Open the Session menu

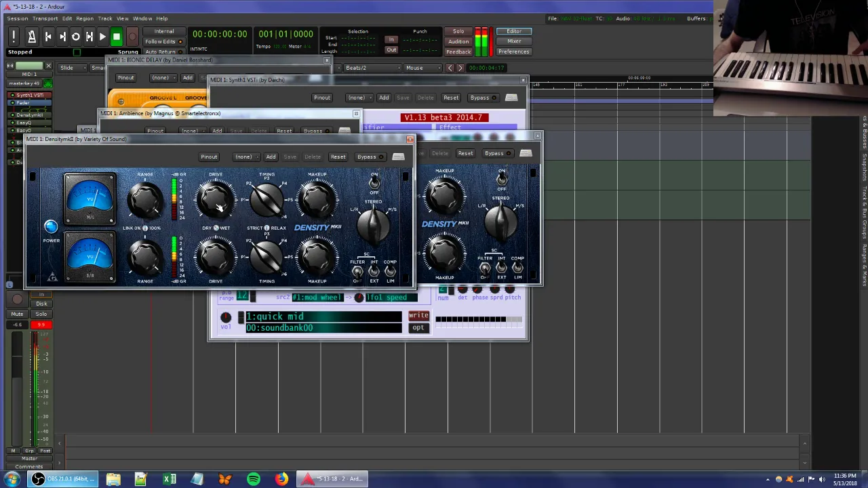point(18,18)
